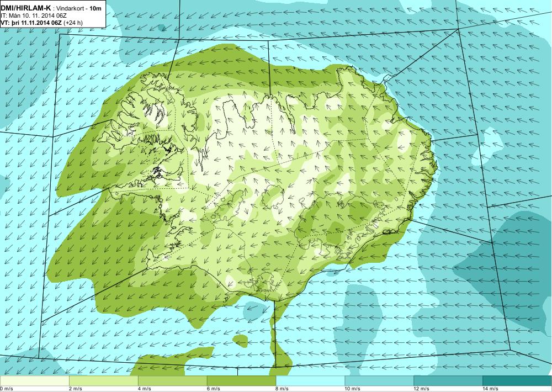The height and width of the screenshot is (392, 552).
Task: Select the 2–4 m/s legend color swatch
Action: [104, 381]
